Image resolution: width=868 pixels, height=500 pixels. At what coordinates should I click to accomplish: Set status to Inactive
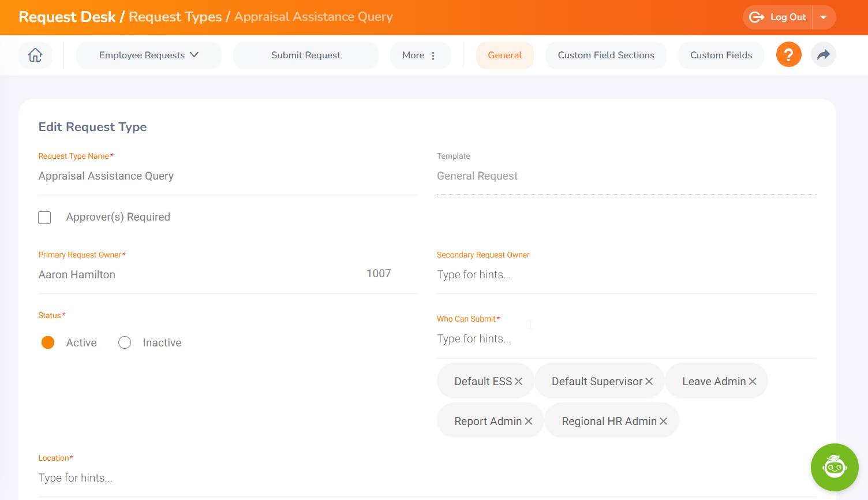pyautogui.click(x=125, y=343)
